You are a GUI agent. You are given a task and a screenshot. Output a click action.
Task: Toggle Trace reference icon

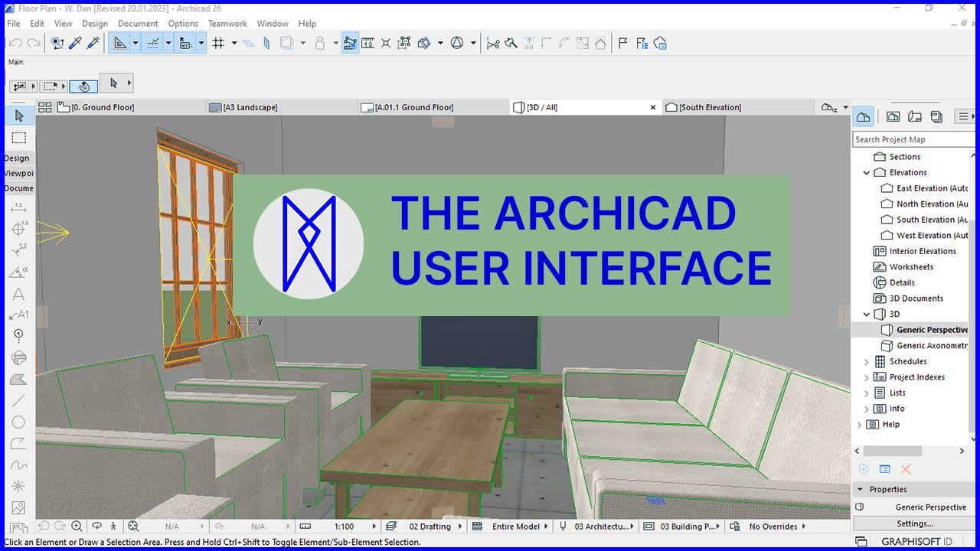pyautogui.click(x=287, y=44)
